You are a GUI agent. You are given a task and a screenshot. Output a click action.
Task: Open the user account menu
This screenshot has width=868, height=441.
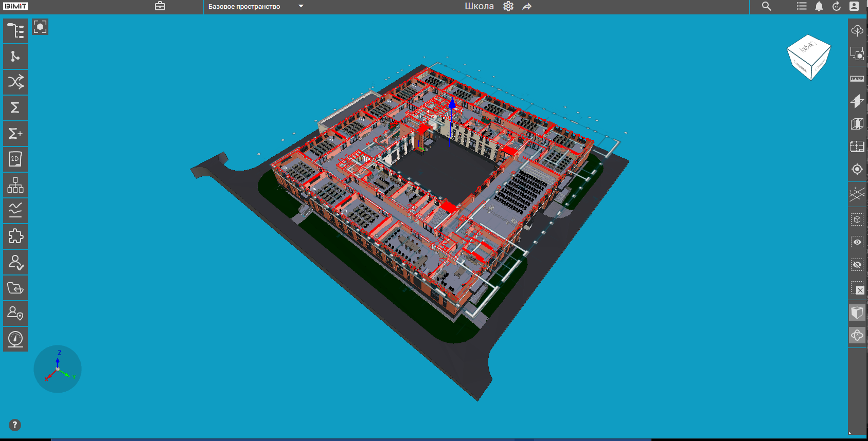[x=854, y=6]
